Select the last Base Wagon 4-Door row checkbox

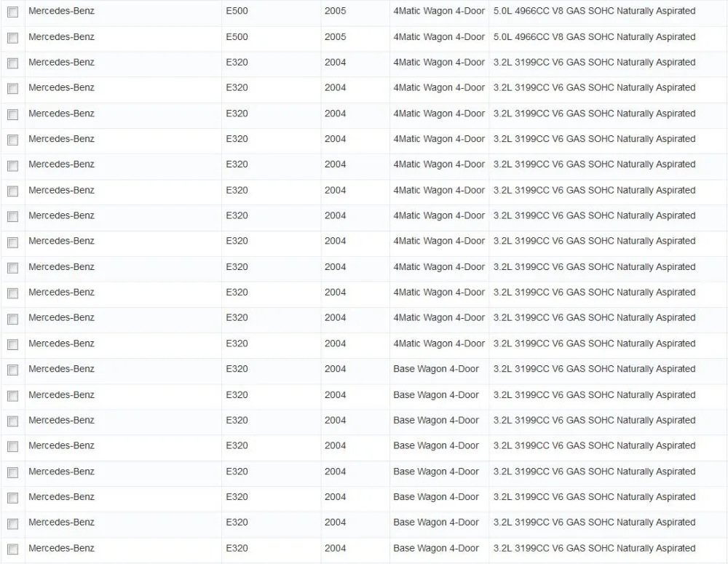pos(13,549)
